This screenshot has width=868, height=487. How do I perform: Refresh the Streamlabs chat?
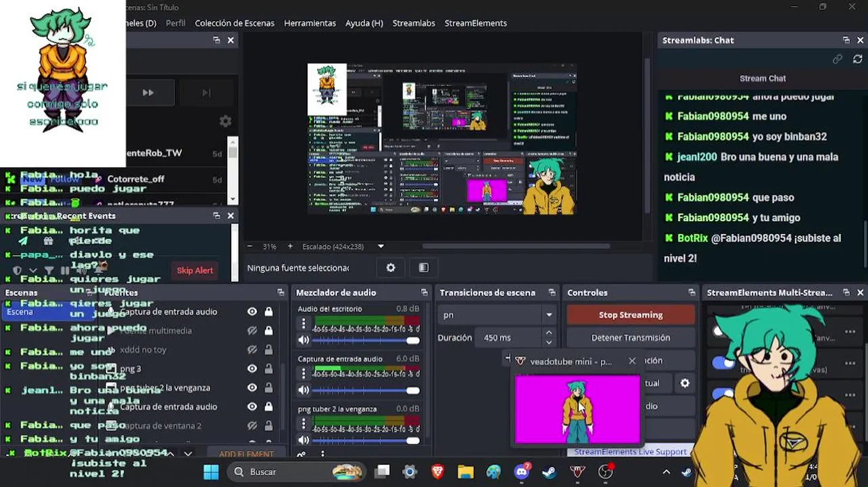pos(857,60)
